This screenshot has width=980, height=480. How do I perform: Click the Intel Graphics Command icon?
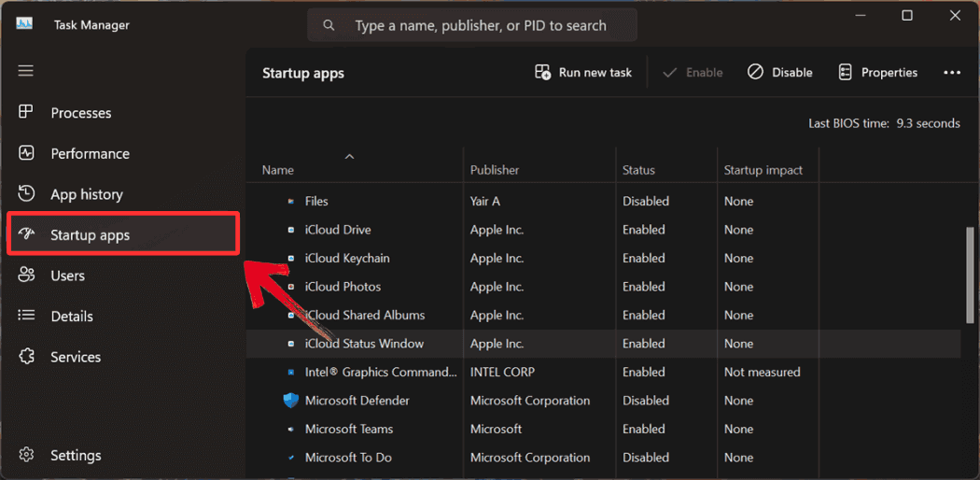[x=290, y=372]
